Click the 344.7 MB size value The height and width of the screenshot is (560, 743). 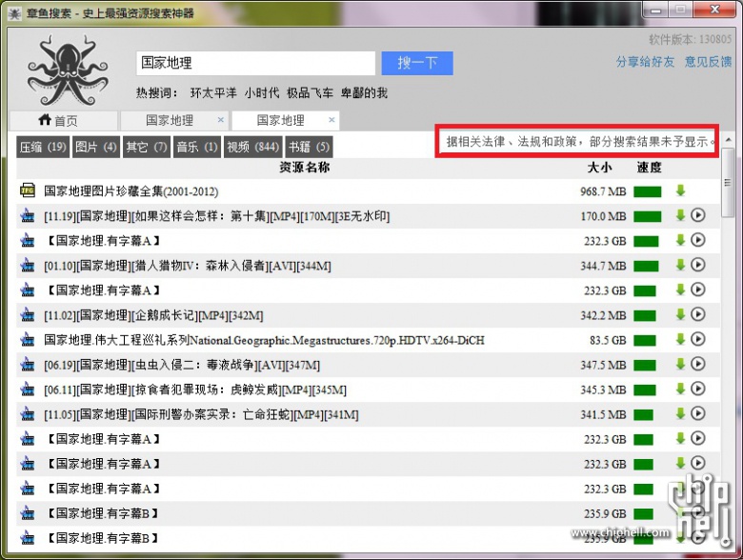point(603,266)
